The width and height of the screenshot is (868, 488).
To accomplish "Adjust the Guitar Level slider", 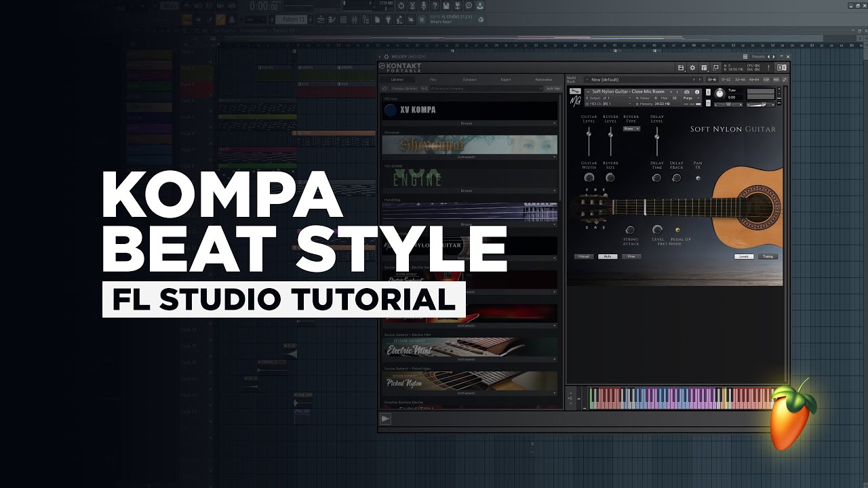I will click(x=589, y=141).
